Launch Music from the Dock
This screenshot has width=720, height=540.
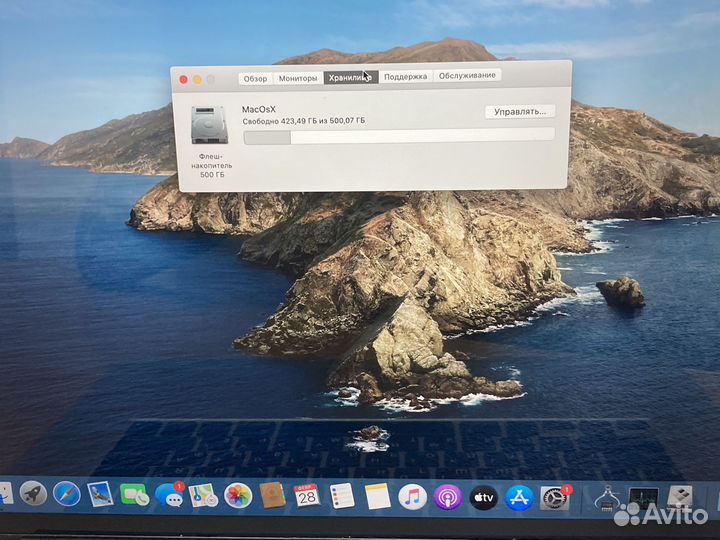click(x=412, y=497)
